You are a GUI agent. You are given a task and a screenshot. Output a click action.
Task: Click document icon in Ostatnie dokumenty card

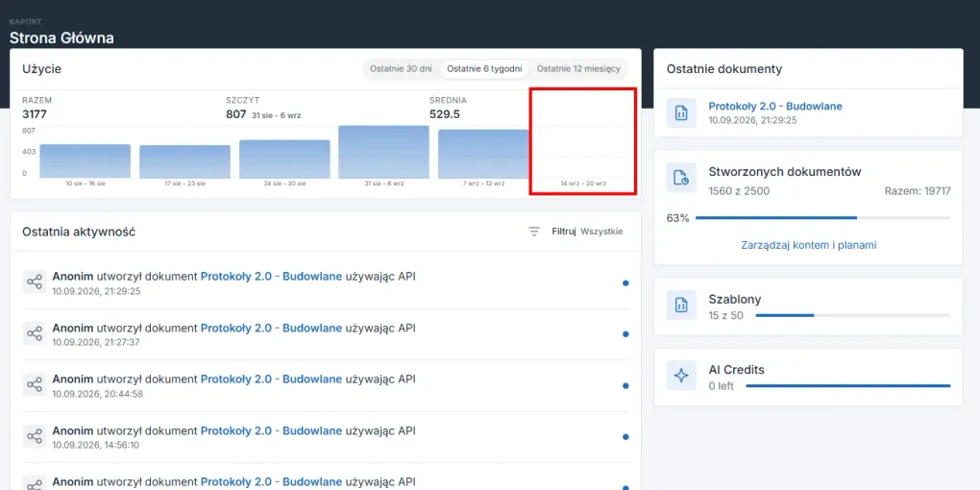pos(681,113)
